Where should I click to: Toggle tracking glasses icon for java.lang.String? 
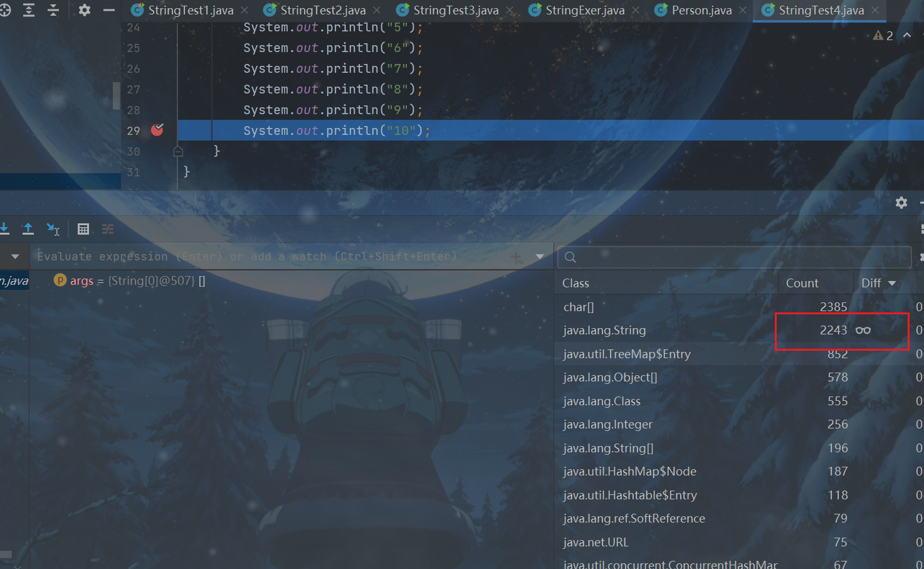point(863,331)
